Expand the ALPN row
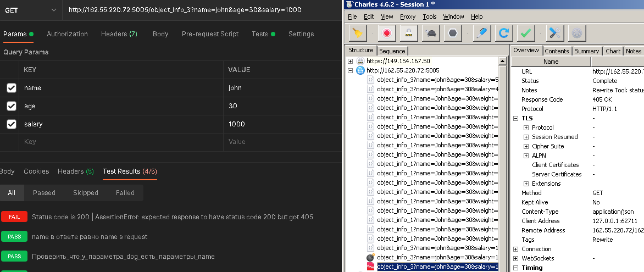644x272 pixels. 526,156
